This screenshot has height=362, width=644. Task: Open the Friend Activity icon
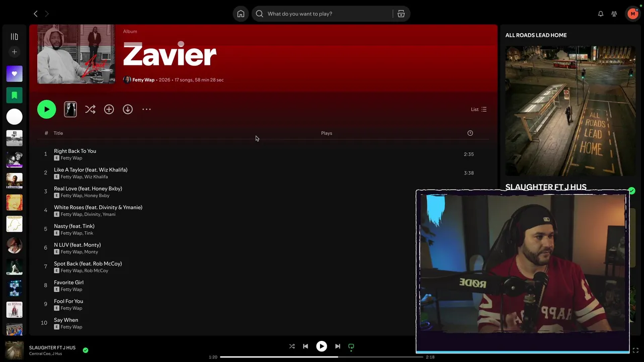614,14
